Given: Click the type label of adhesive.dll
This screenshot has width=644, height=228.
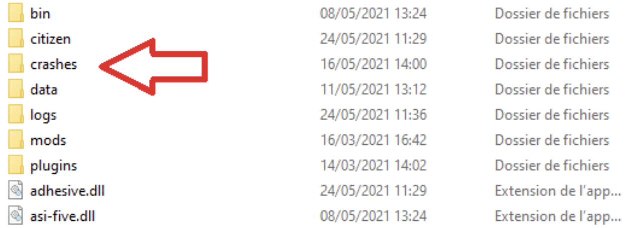Looking at the screenshot, I should [558, 191].
